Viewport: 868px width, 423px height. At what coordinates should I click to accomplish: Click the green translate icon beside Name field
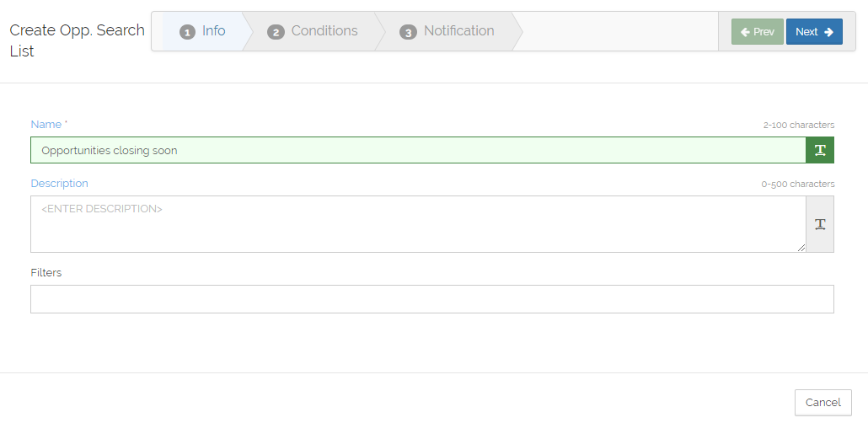click(x=820, y=150)
